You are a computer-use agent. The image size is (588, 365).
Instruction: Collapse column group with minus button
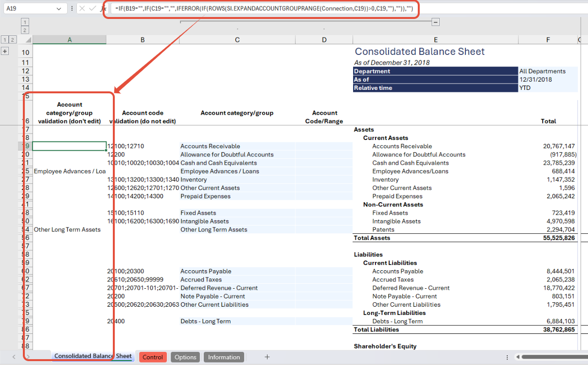pyautogui.click(x=436, y=22)
